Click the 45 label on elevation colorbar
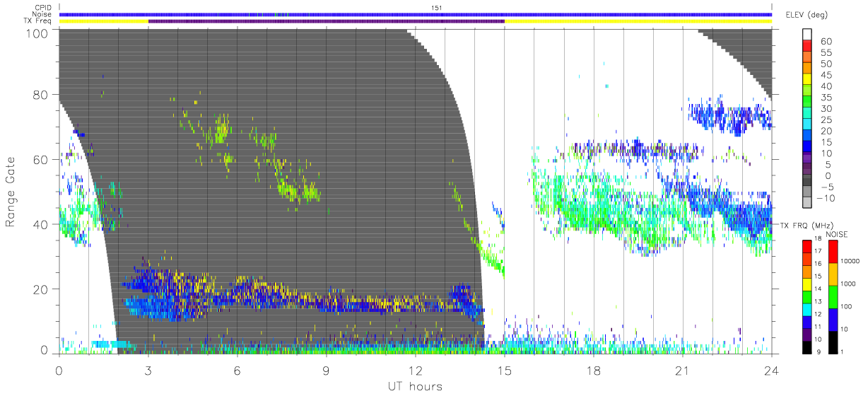This screenshot has width=868, height=401. (825, 75)
